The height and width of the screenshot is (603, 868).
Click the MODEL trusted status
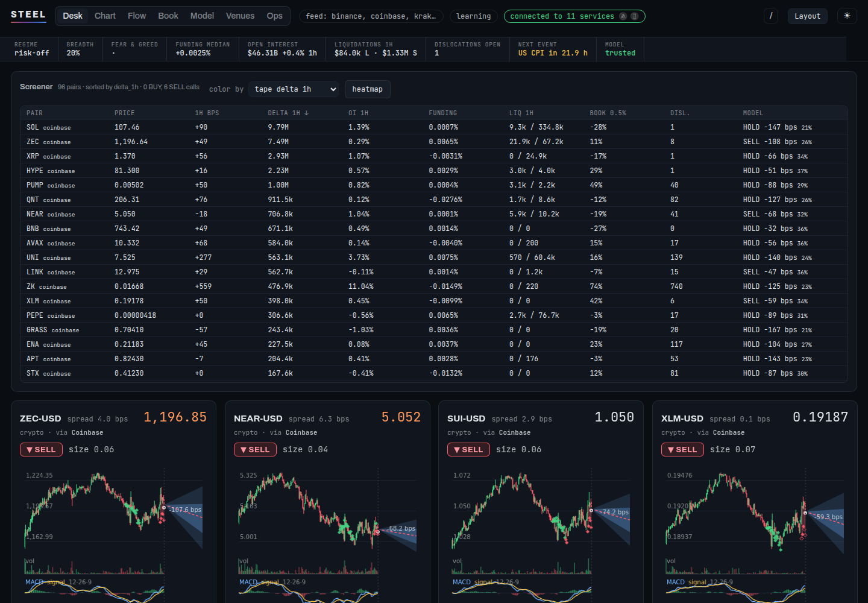click(620, 49)
